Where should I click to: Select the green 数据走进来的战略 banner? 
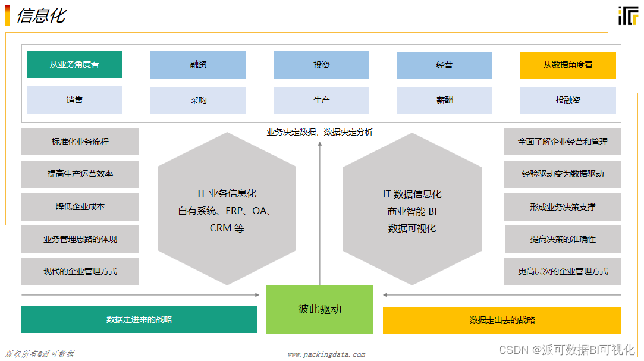(139, 319)
